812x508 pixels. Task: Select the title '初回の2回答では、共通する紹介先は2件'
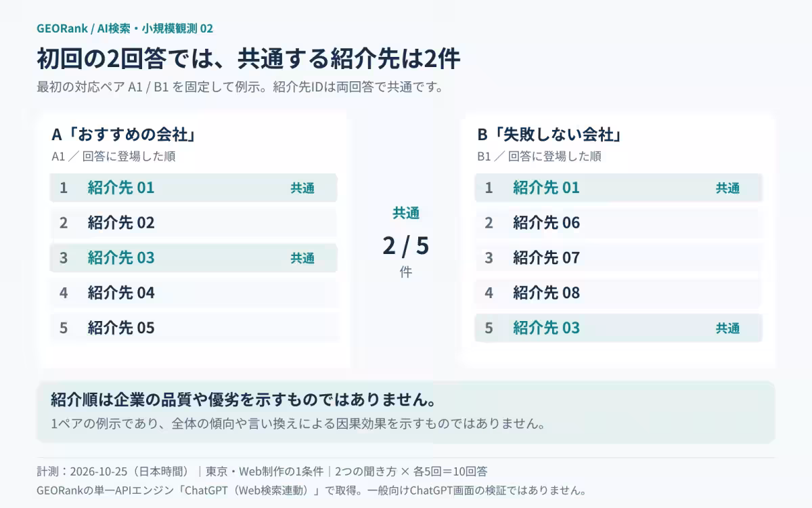[x=248, y=59]
